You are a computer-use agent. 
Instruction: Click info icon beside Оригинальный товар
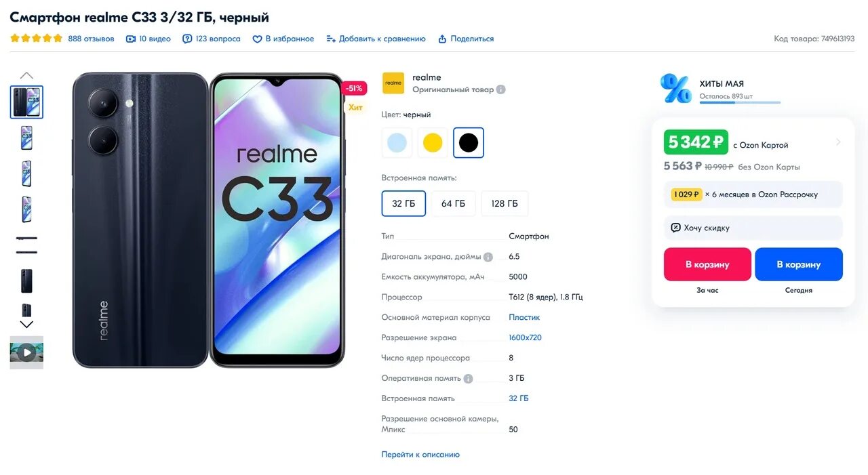point(500,89)
